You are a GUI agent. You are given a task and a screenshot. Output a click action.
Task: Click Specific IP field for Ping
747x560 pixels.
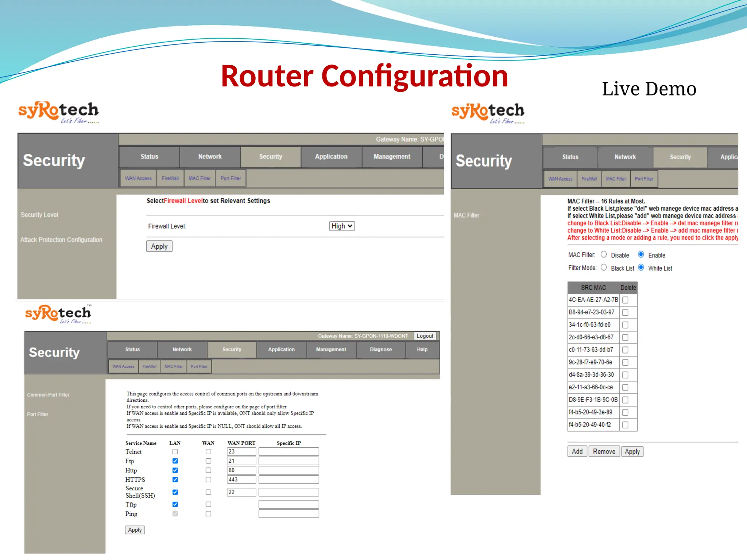289,514
